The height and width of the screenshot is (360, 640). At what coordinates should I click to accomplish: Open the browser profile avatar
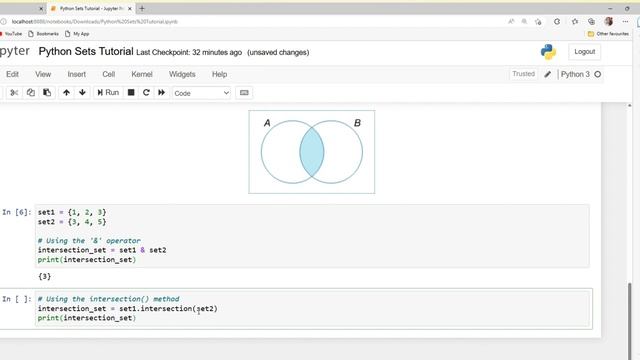pos(609,22)
